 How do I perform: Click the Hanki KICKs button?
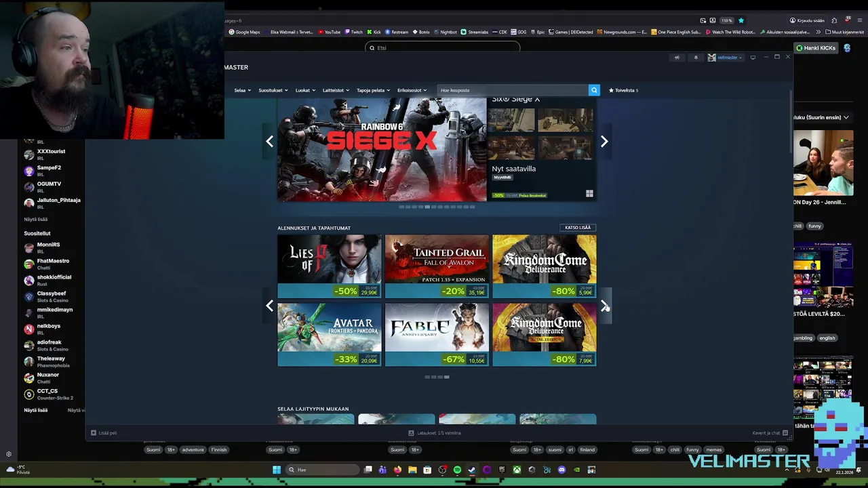[816, 48]
